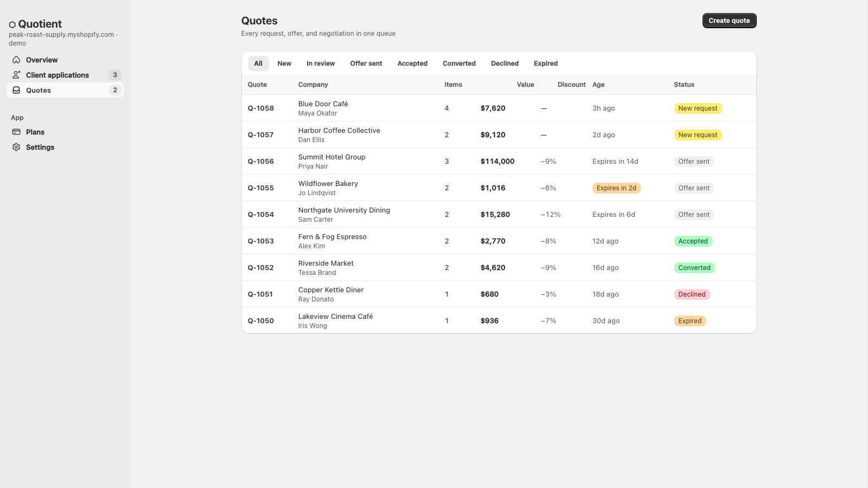Viewport: 868px width, 488px height.
Task: Click the Plans card icon
Action: pos(16,132)
